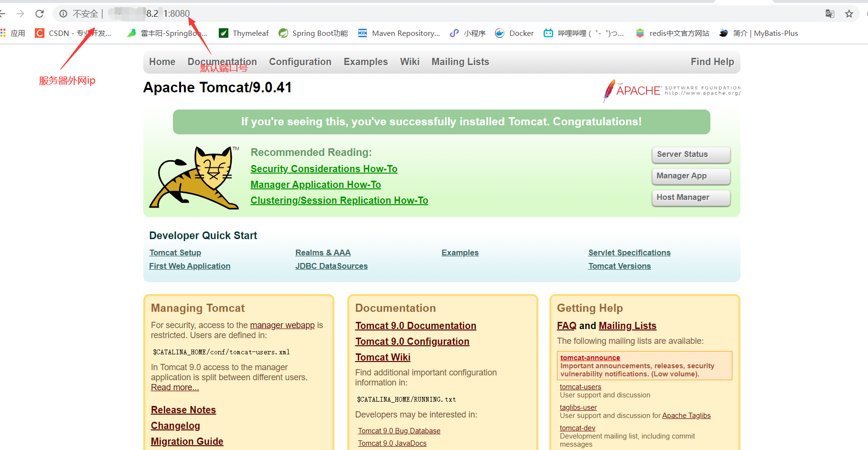Viewport: 868px width, 450px height.
Task: Open the Maven Repository bookmark
Action: coord(399,33)
